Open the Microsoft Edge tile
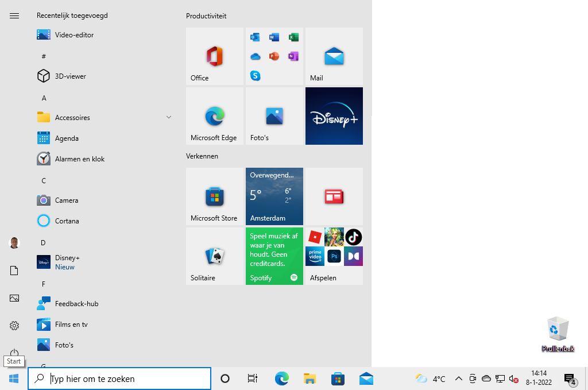The image size is (588, 390). (x=215, y=116)
